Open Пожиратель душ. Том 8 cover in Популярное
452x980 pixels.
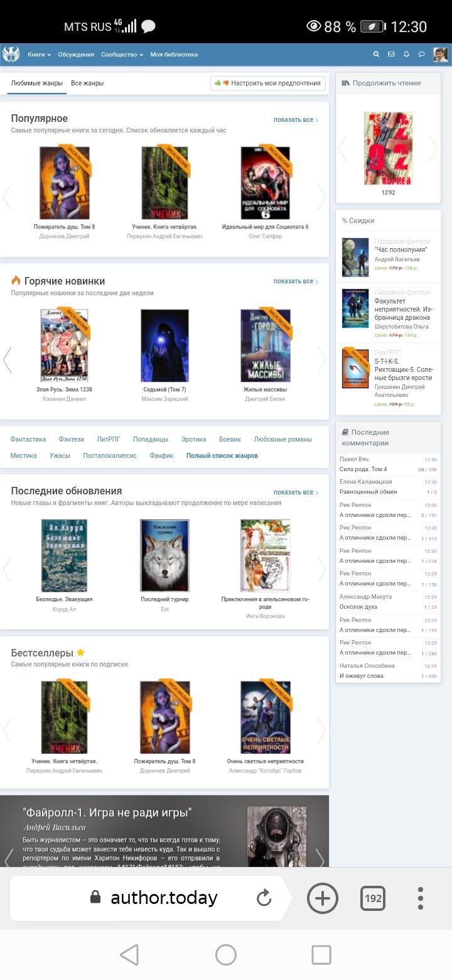point(65,183)
